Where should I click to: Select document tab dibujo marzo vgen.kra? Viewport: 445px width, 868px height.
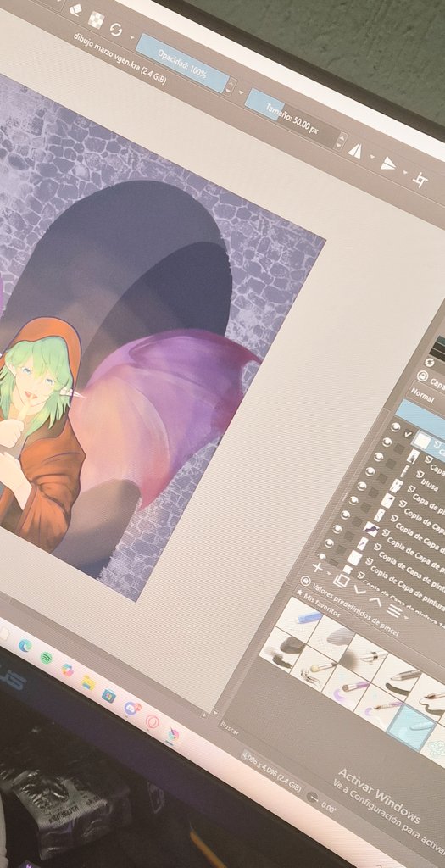(119, 58)
